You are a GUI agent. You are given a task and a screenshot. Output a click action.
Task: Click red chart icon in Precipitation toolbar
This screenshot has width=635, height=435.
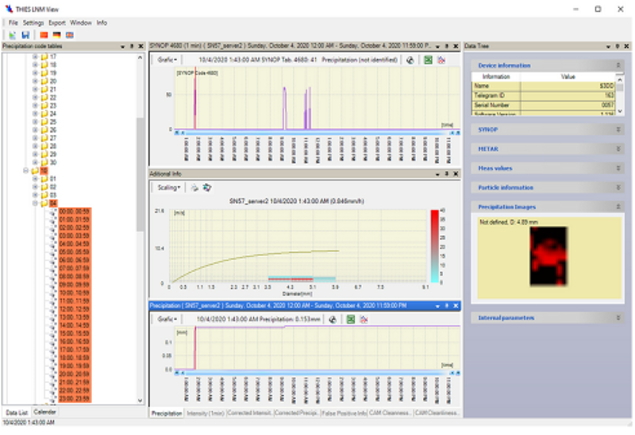point(364,320)
